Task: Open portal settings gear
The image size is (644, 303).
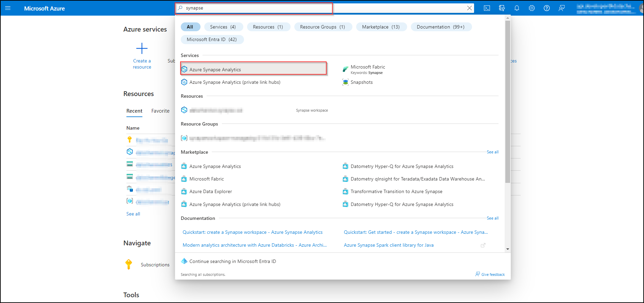Action: click(532, 8)
